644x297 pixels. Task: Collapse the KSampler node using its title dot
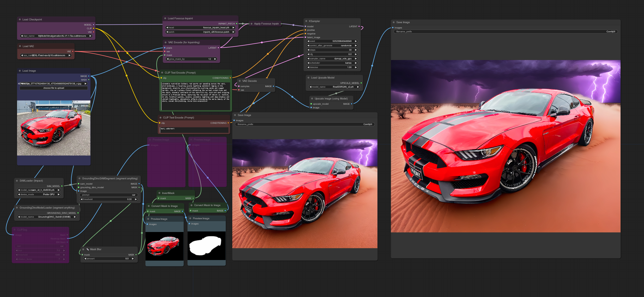306,21
